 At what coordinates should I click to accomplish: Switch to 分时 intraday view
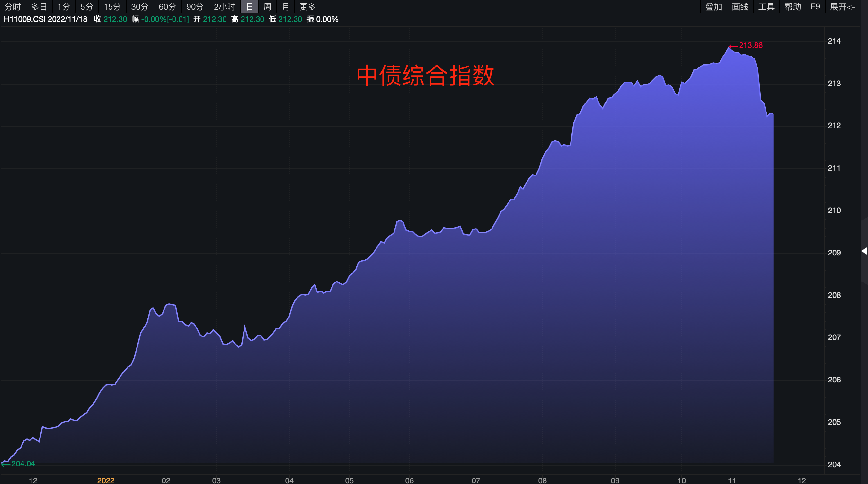coord(13,6)
